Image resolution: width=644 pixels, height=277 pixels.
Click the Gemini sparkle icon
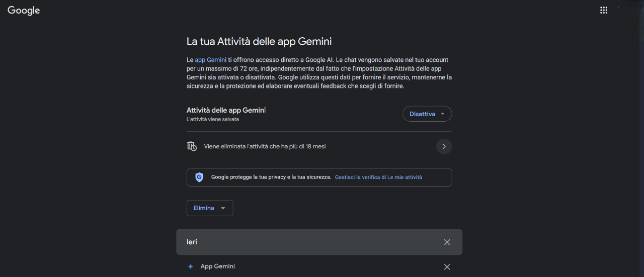[x=190, y=267]
